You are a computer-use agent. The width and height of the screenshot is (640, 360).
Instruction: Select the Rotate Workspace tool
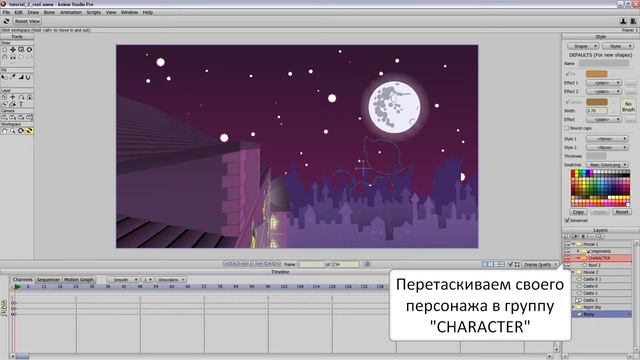click(x=21, y=131)
